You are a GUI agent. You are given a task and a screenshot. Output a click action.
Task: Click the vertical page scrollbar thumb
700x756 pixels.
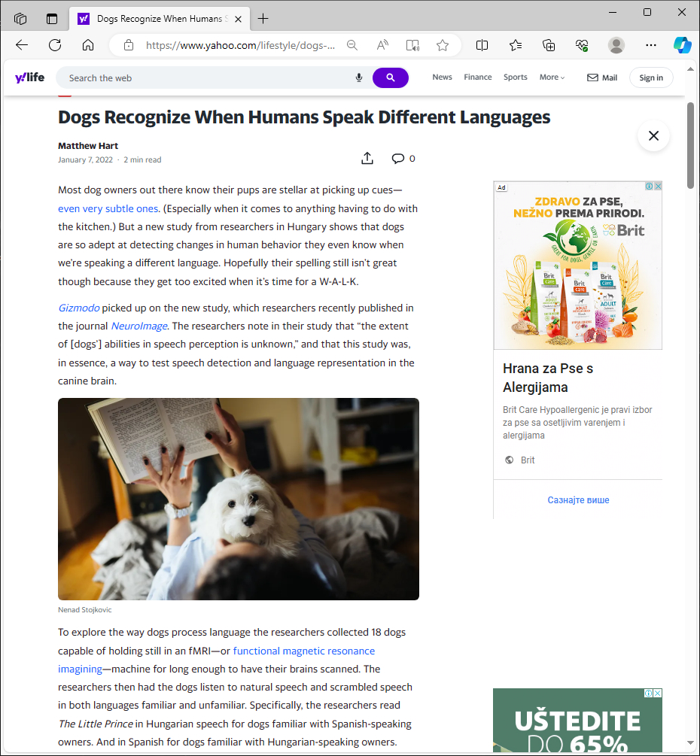pos(690,144)
